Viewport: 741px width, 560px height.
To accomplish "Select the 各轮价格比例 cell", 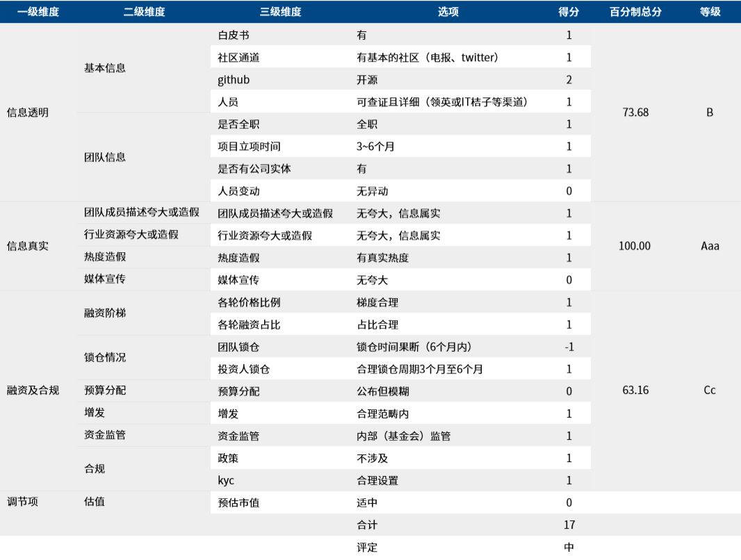I will click(x=249, y=302).
